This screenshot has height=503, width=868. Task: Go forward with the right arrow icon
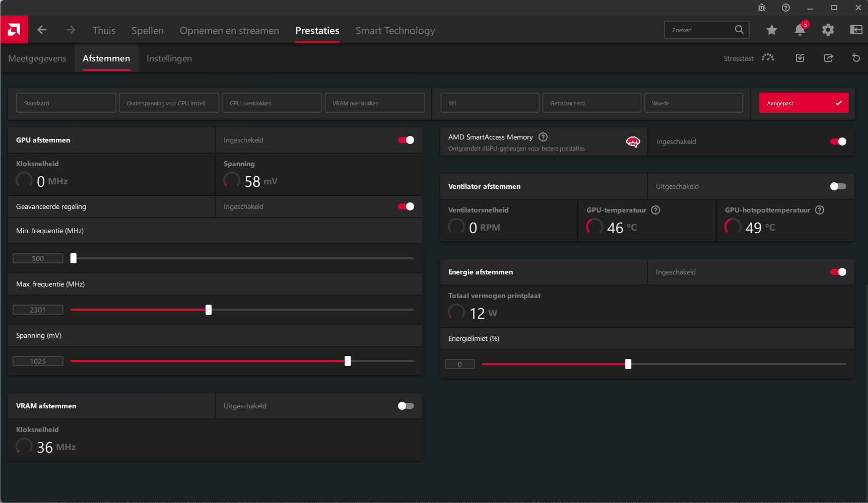71,30
